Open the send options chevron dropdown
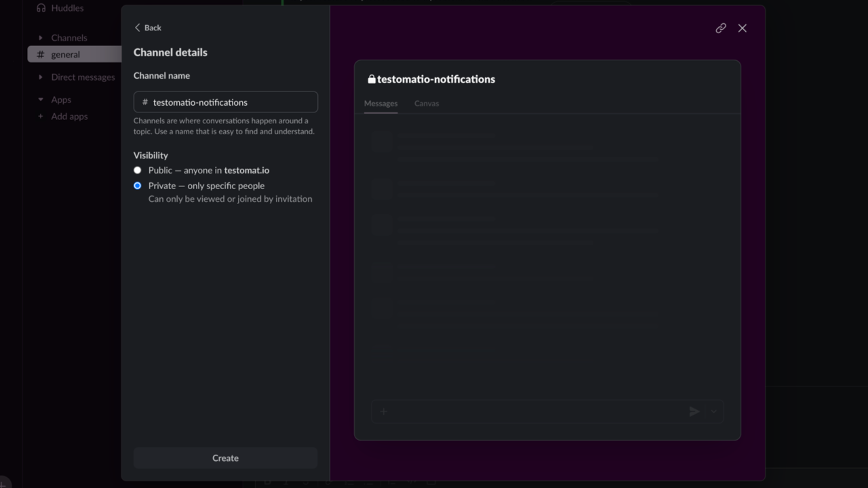868x488 pixels. [x=712, y=411]
